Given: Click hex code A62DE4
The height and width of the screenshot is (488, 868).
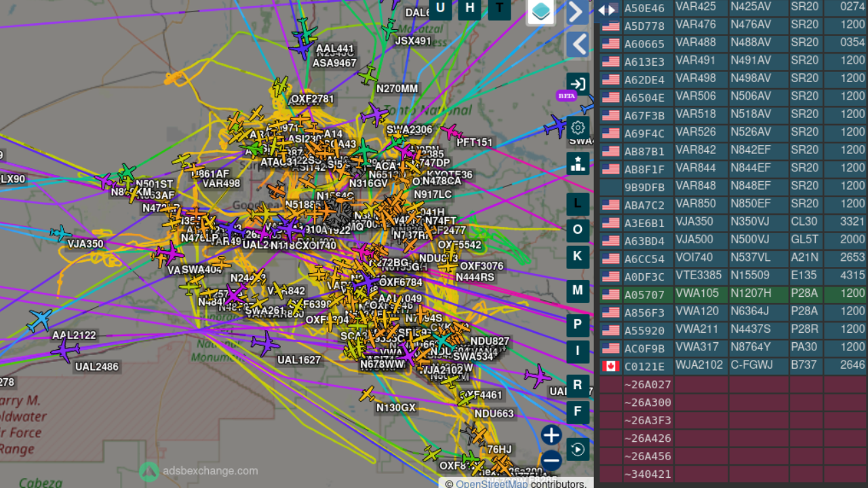Looking at the screenshot, I should [644, 79].
